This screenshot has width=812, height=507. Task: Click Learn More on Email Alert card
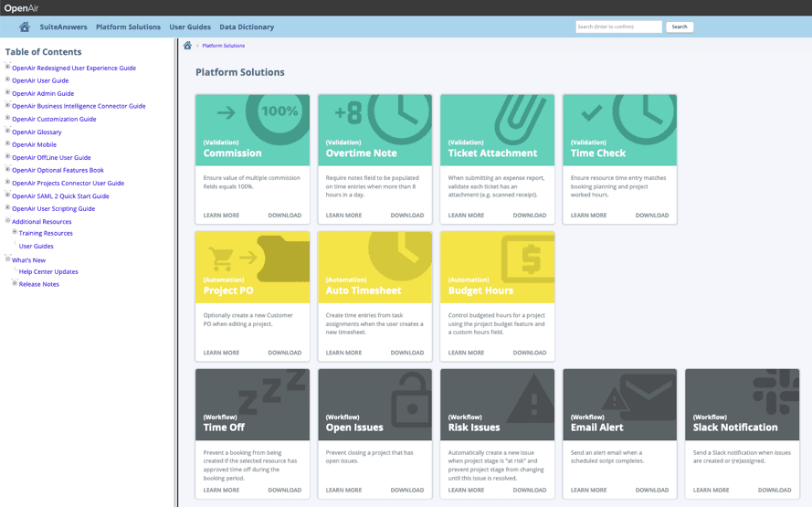click(589, 490)
